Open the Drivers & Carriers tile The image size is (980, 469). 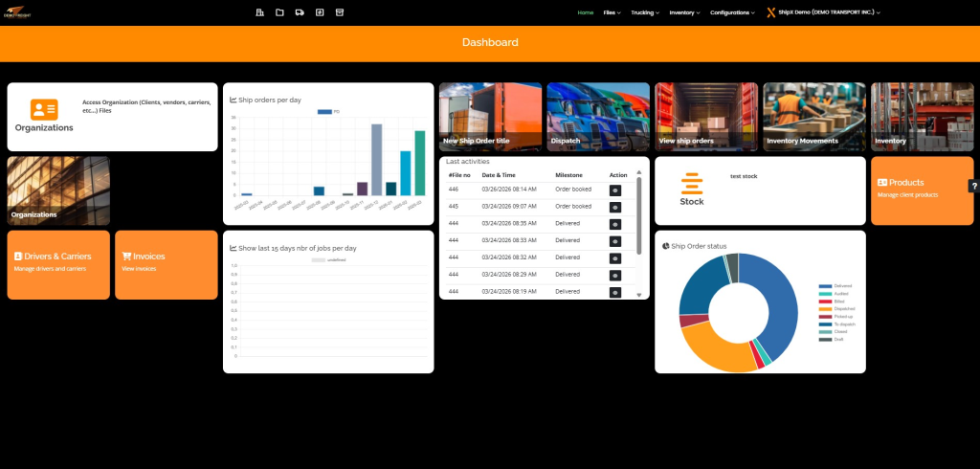click(x=58, y=264)
